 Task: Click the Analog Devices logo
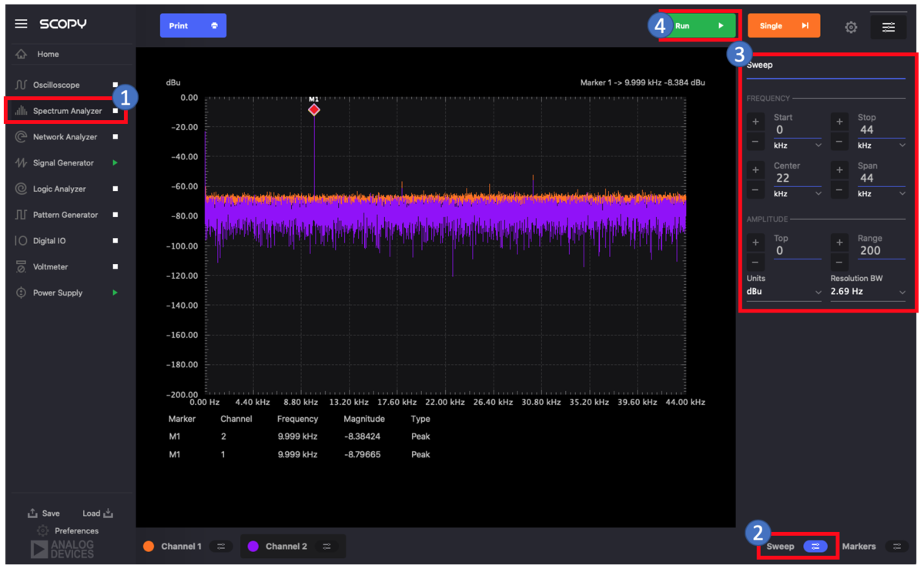62,549
